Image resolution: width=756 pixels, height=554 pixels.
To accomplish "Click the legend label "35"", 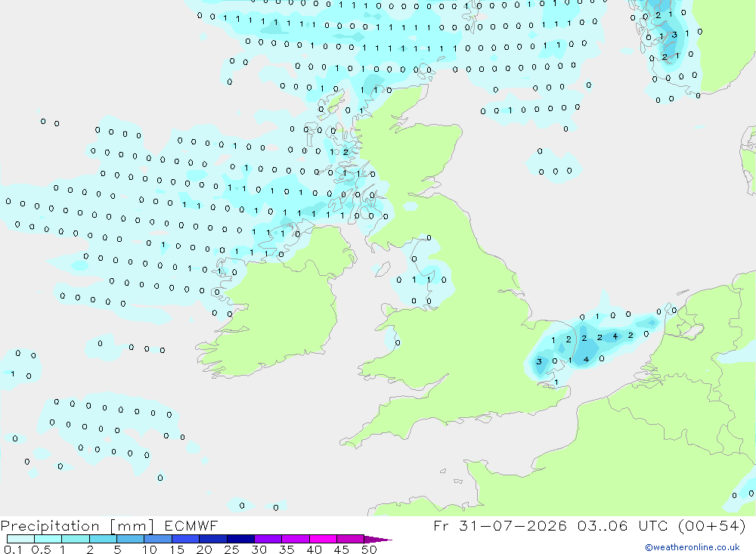I will click(287, 549).
